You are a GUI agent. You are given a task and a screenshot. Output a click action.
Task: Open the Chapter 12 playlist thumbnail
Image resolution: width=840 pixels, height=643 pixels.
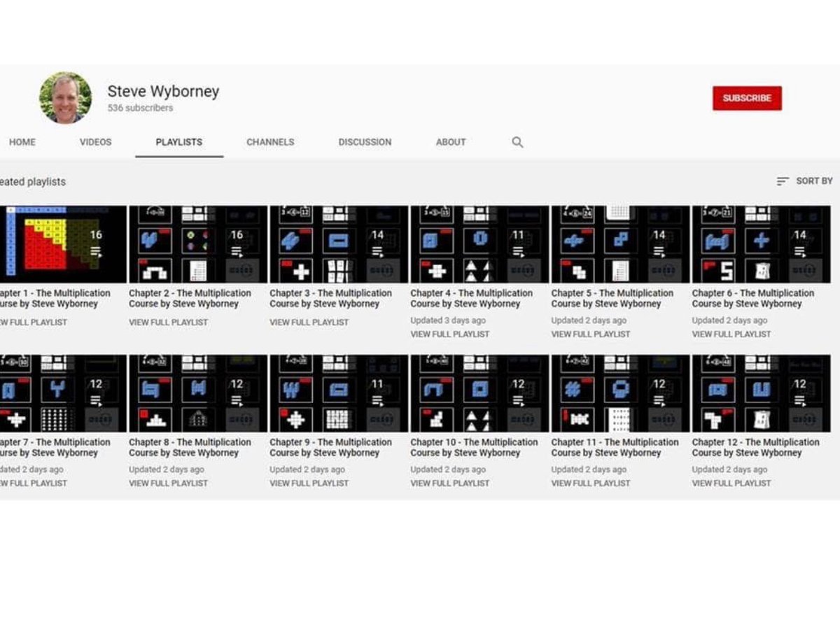pos(761,393)
